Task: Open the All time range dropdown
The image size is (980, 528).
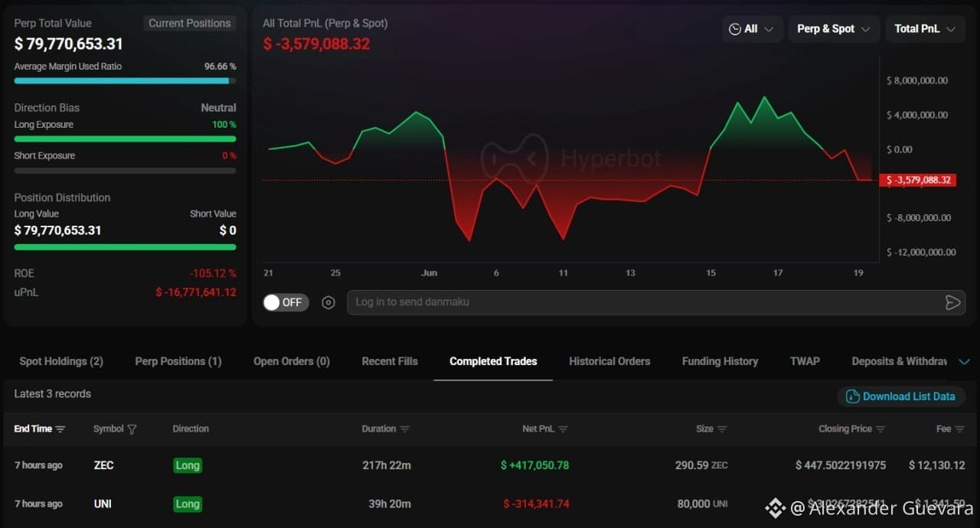Action: [x=753, y=29]
